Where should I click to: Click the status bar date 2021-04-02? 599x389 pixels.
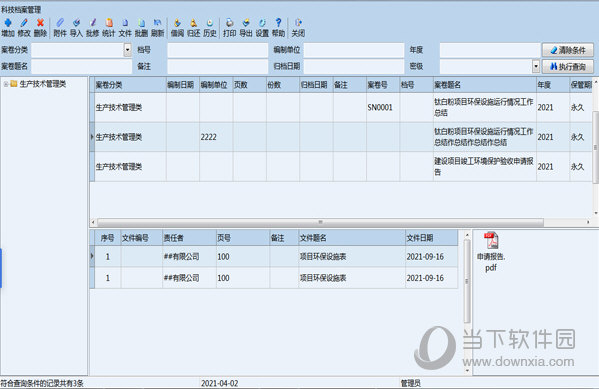point(220,383)
